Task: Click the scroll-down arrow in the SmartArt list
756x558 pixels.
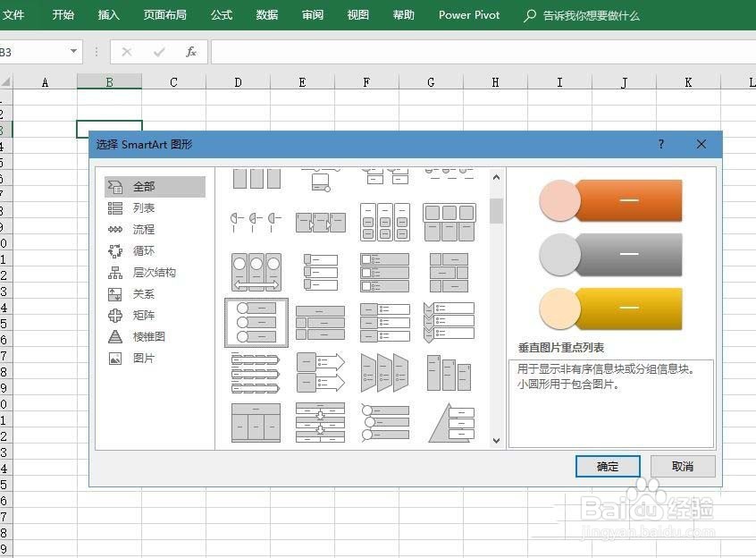Action: pos(496,439)
